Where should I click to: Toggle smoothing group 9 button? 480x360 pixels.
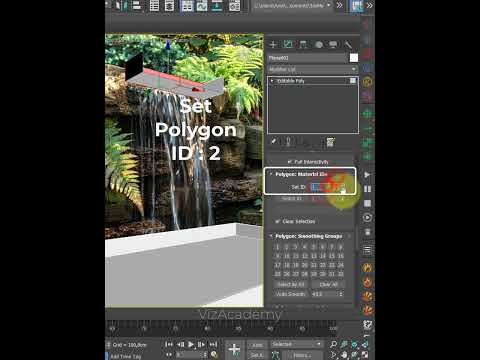(x=277, y=256)
